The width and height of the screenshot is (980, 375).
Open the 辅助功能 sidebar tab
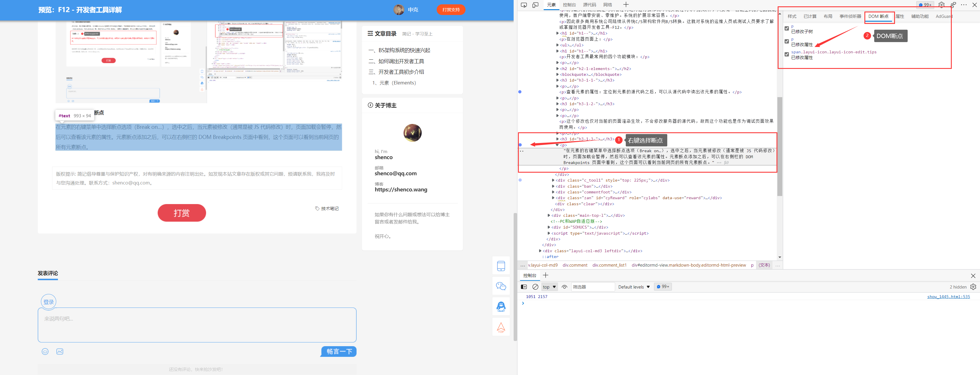tap(919, 16)
